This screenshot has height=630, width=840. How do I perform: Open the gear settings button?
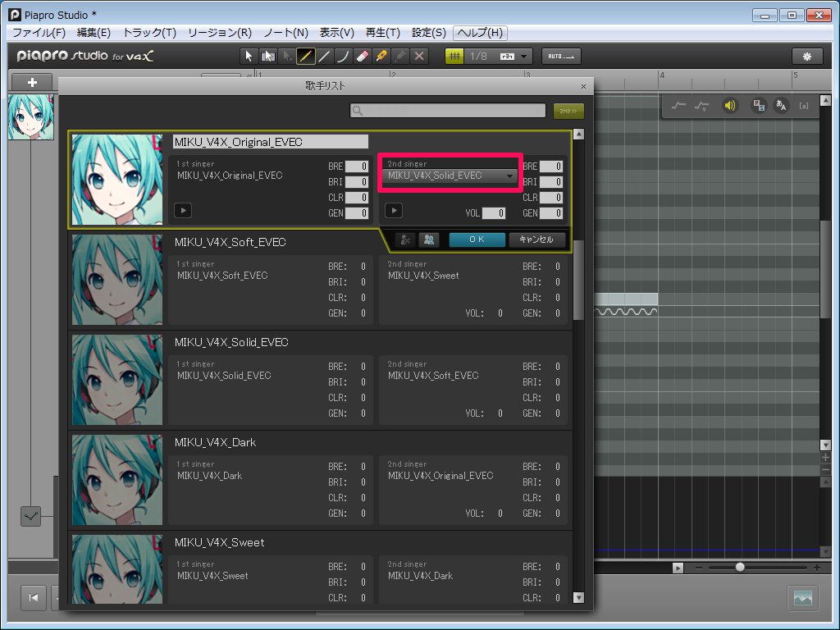[x=807, y=57]
